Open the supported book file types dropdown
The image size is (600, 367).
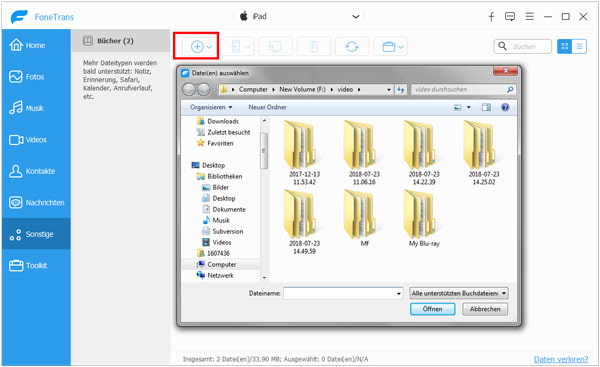coord(458,294)
